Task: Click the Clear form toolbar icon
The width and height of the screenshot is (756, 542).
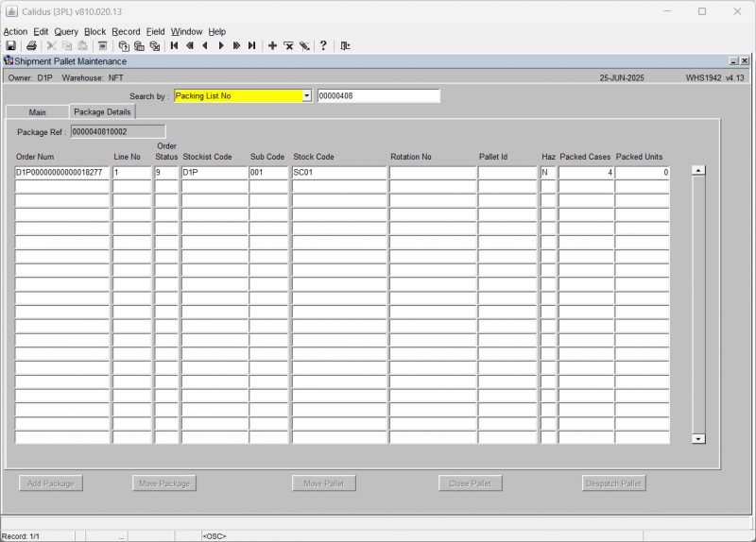Action: click(102, 45)
